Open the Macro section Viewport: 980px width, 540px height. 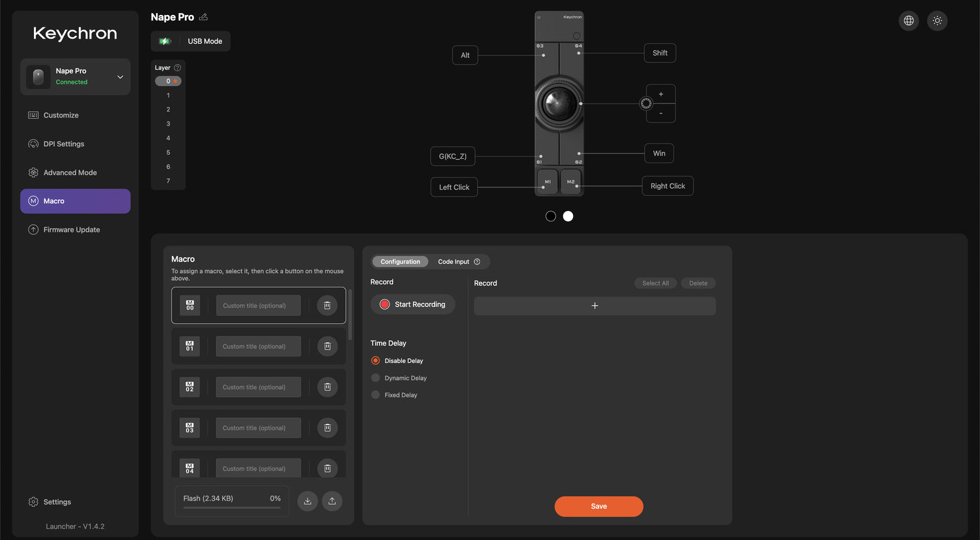tap(75, 201)
